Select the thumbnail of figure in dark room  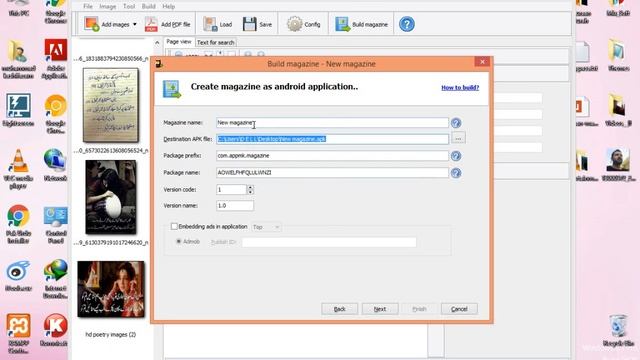point(111,197)
